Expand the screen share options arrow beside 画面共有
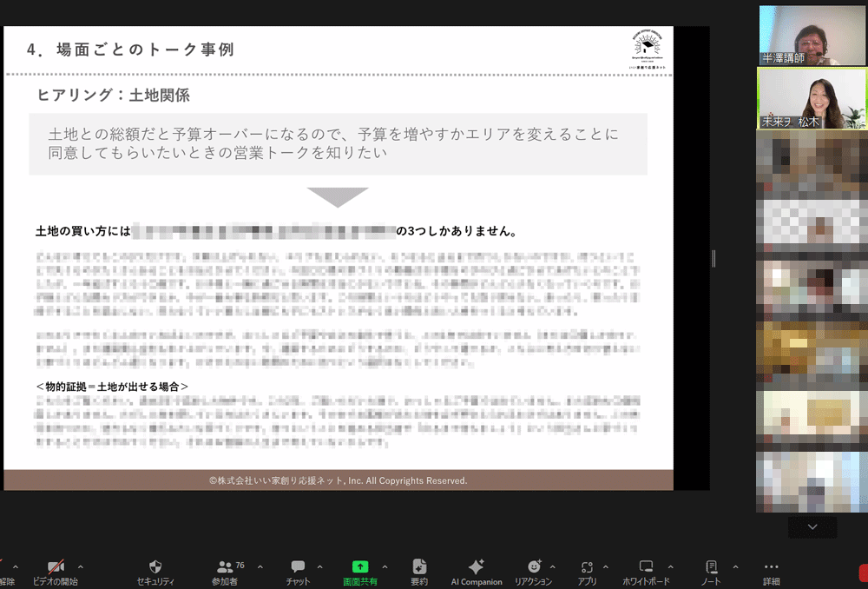 pyautogui.click(x=385, y=566)
